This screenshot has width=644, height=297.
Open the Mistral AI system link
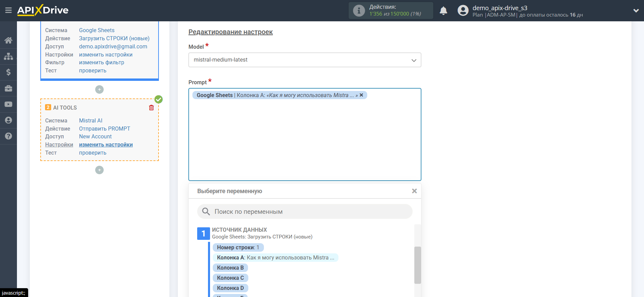90,120
